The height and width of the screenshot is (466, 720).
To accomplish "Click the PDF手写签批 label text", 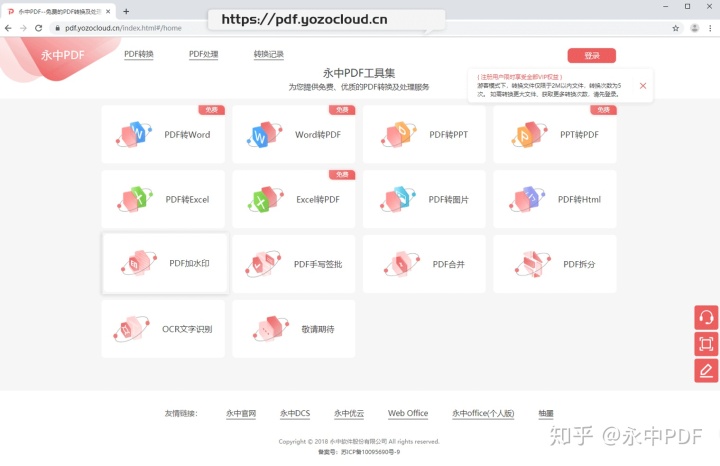I will [x=318, y=264].
